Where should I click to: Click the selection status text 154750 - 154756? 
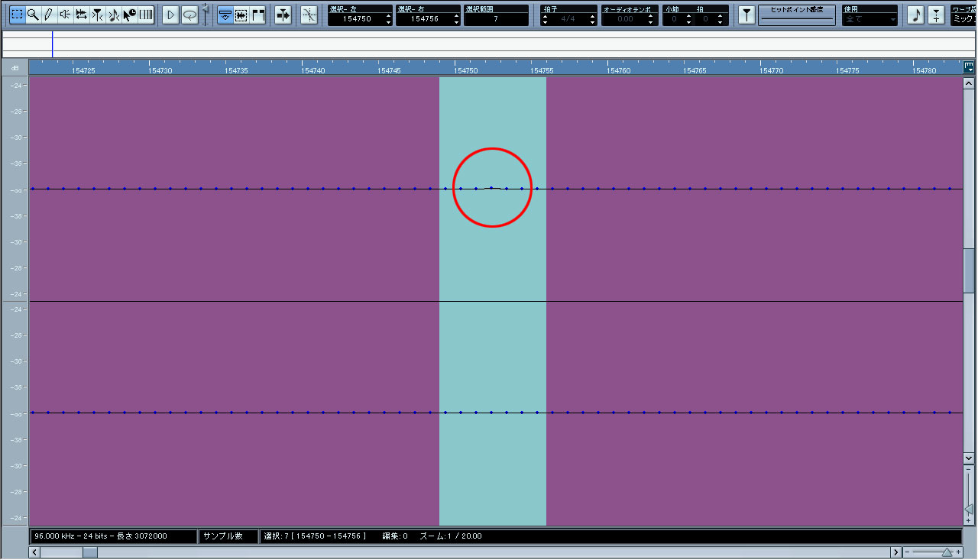(x=315, y=536)
